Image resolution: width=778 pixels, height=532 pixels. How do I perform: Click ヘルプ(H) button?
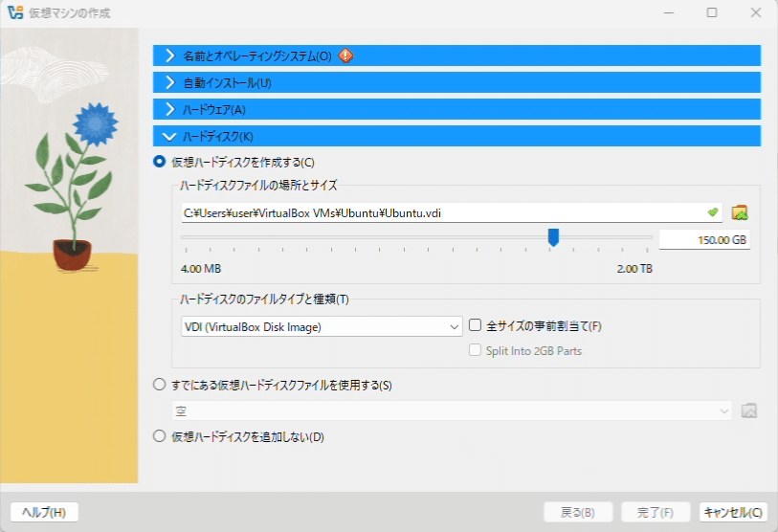tap(44, 512)
